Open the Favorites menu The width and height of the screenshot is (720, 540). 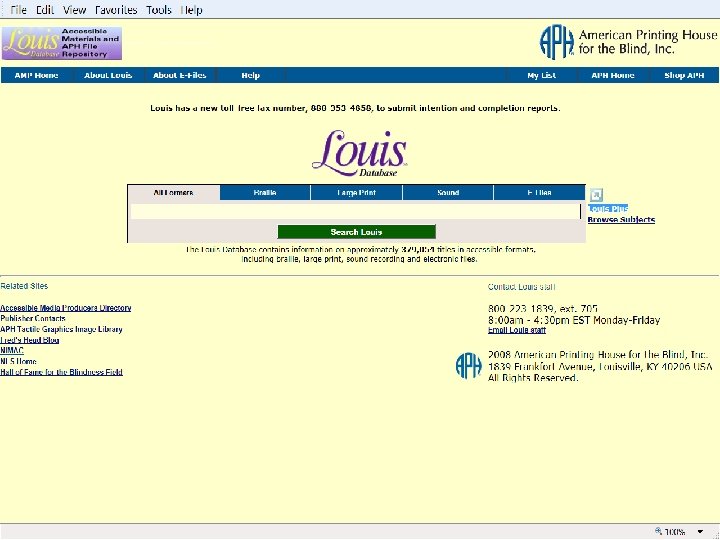[116, 10]
